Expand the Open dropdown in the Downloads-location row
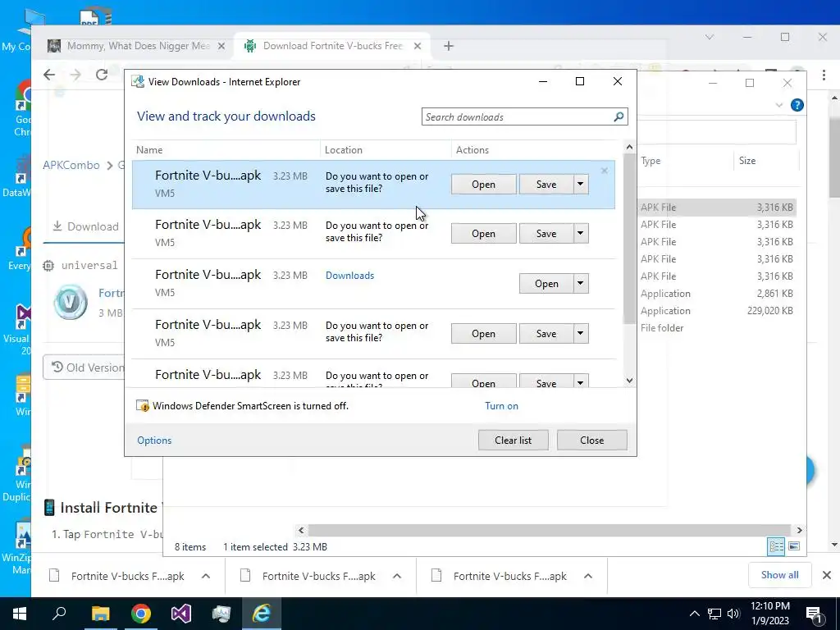Screen dimensions: 840x630 click(580, 283)
